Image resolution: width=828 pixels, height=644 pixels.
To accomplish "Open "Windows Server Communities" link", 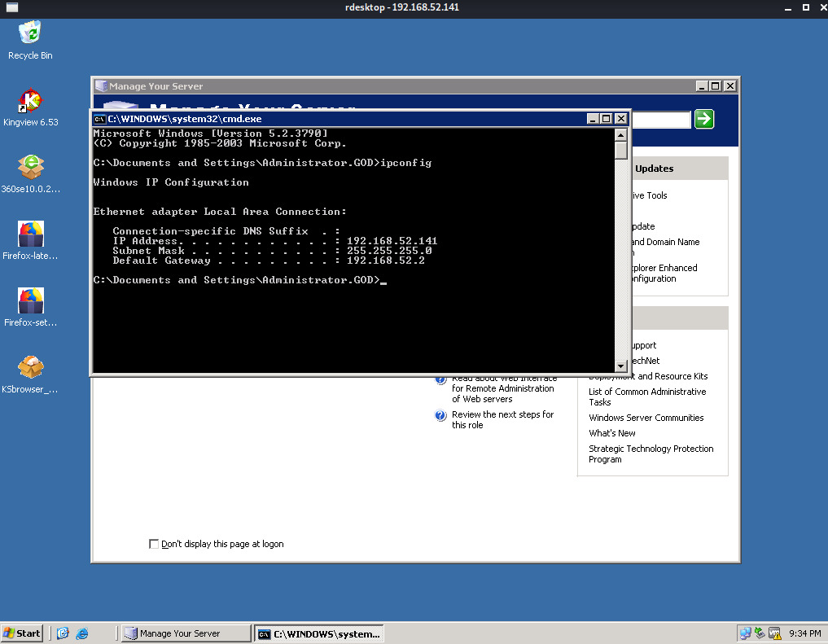I will 646,418.
